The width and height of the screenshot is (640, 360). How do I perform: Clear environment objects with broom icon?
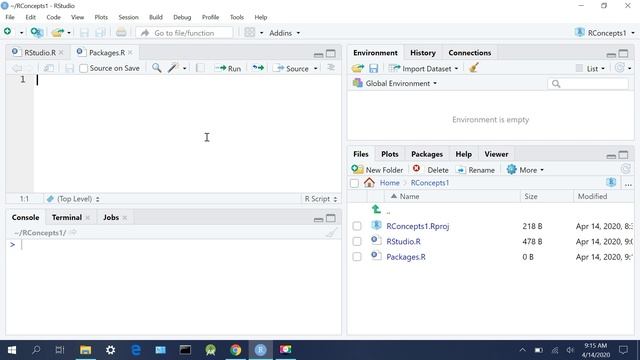474,68
